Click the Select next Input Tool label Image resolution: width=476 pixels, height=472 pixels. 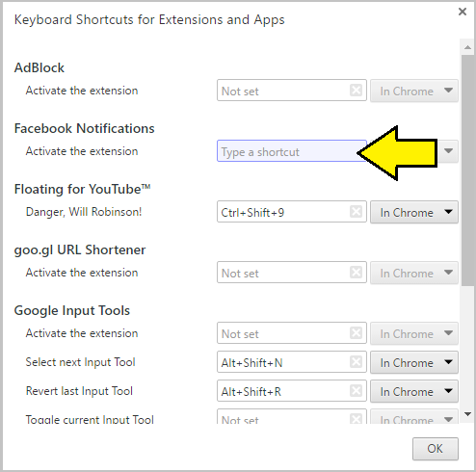tap(80, 362)
